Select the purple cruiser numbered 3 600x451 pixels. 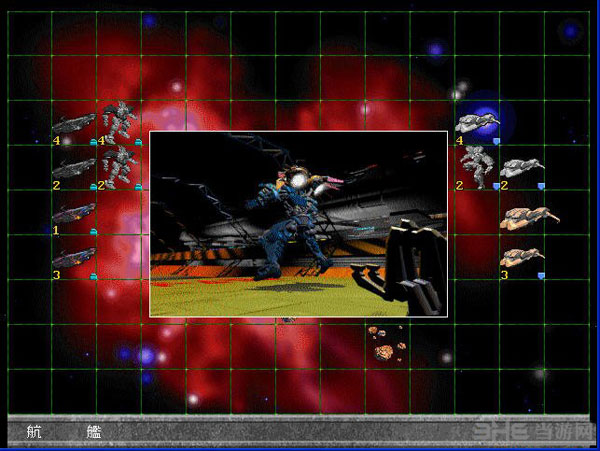pos(74,257)
